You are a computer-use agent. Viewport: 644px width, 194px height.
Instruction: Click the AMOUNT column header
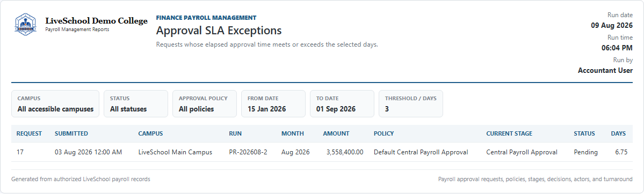(336, 133)
